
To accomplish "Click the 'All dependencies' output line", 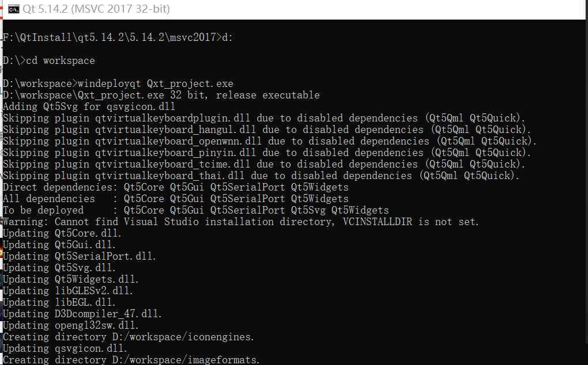I will click(176, 199).
